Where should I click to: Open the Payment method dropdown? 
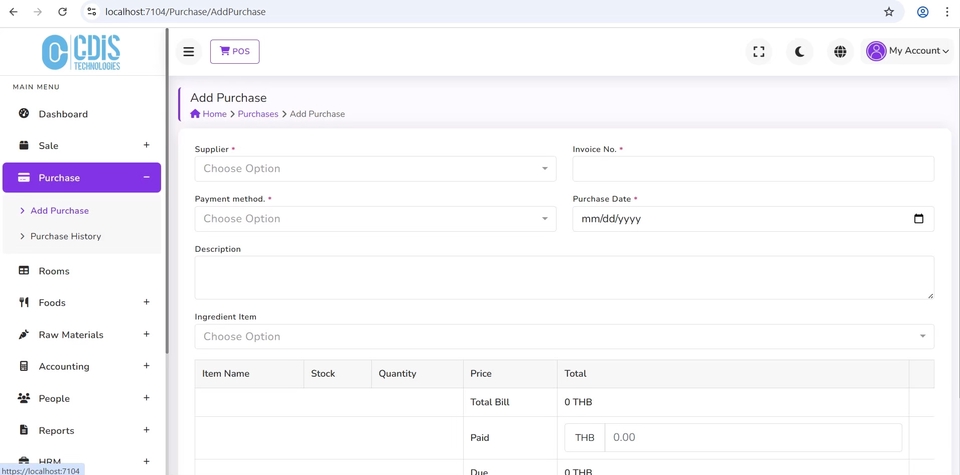[375, 219]
